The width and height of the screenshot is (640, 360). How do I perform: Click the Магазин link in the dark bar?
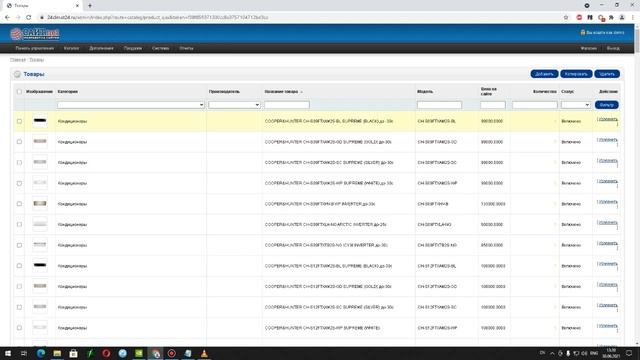tap(589, 48)
